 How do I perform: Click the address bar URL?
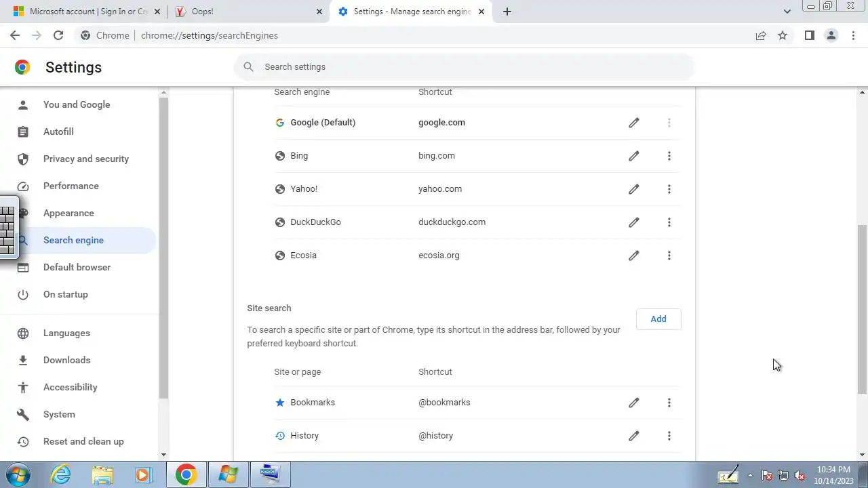pos(210,35)
